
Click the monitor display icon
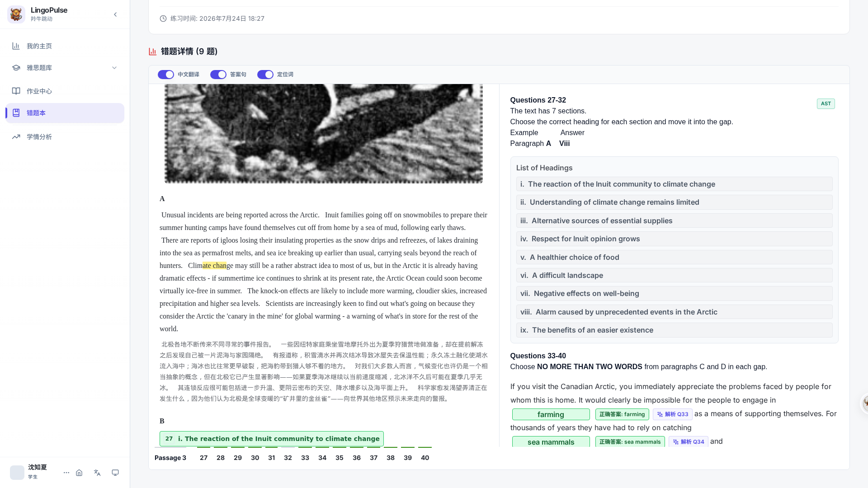(115, 473)
